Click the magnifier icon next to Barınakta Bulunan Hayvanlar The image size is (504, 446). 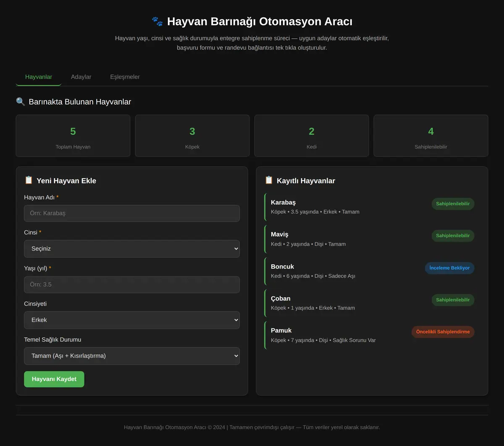21,102
